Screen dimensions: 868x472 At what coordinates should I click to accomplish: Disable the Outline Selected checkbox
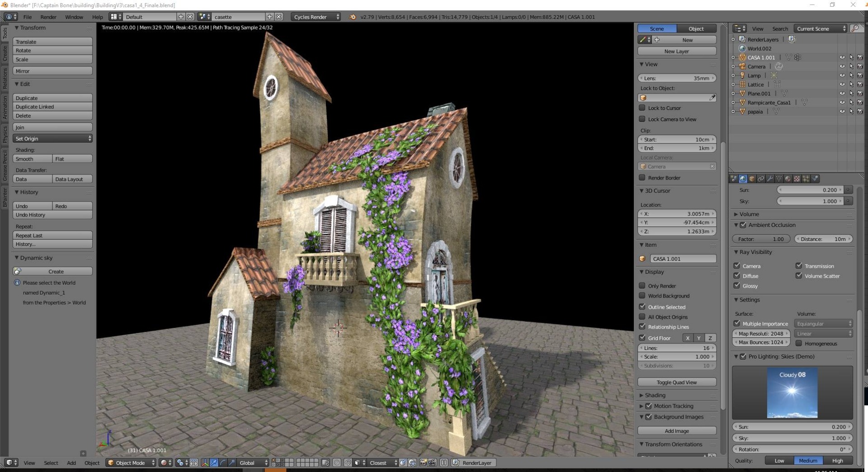pos(642,307)
